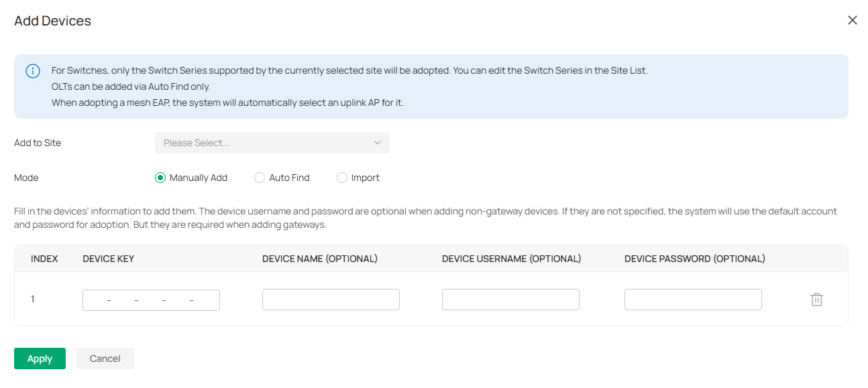The width and height of the screenshot is (868, 388).
Task: Click the INDEX column header
Action: 44,258
